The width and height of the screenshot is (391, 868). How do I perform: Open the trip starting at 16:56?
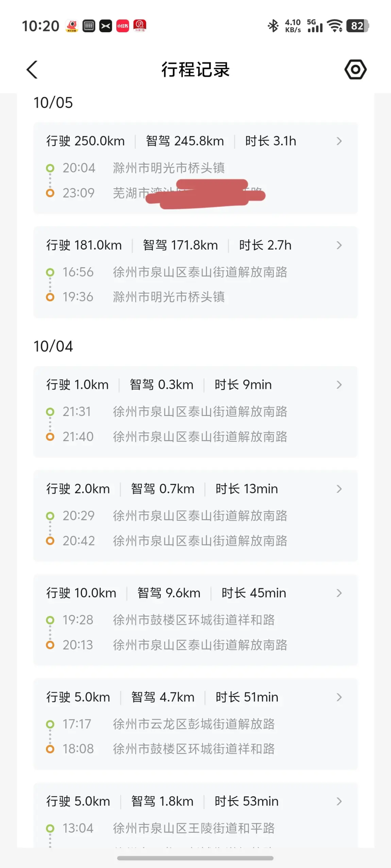pyautogui.click(x=195, y=272)
